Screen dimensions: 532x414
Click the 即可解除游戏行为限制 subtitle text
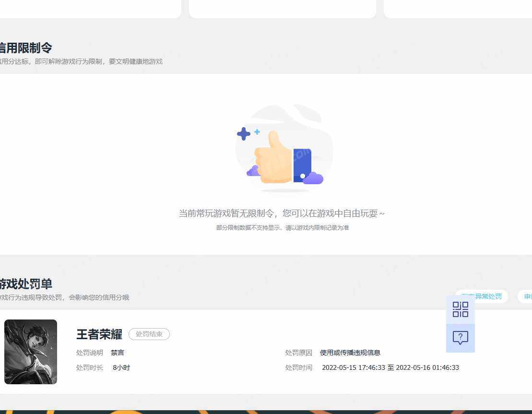coord(81,61)
